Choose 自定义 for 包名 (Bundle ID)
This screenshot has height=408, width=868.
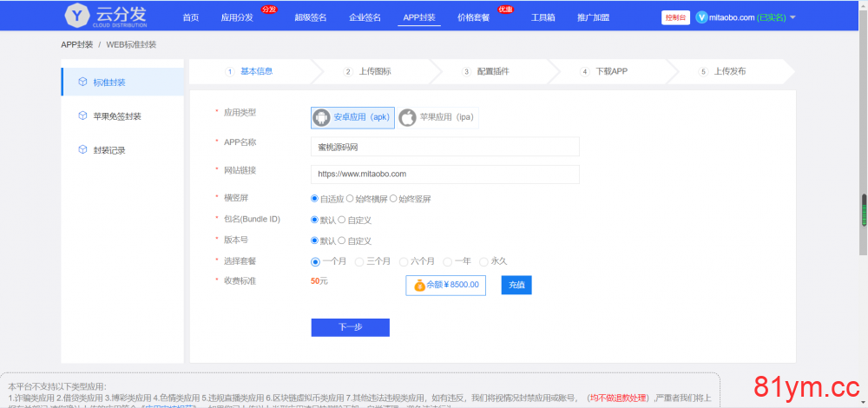pos(341,220)
